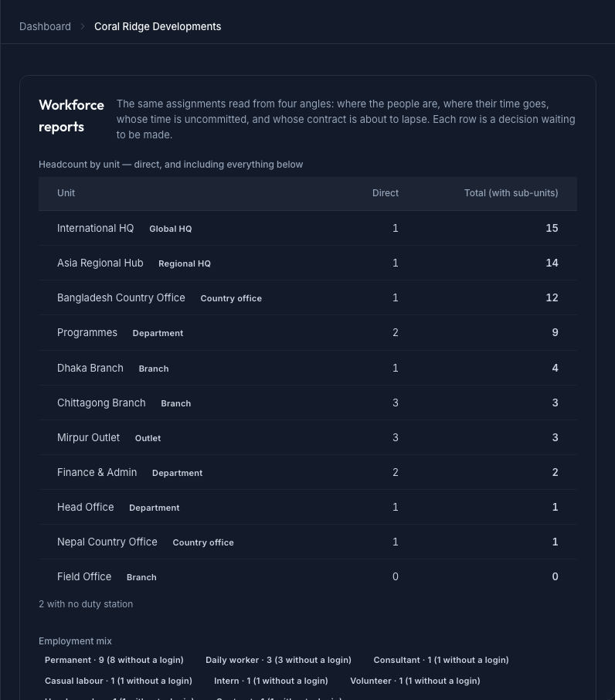615x700 pixels.
Task: Select the Programmes unit name
Action: pyautogui.click(x=87, y=332)
